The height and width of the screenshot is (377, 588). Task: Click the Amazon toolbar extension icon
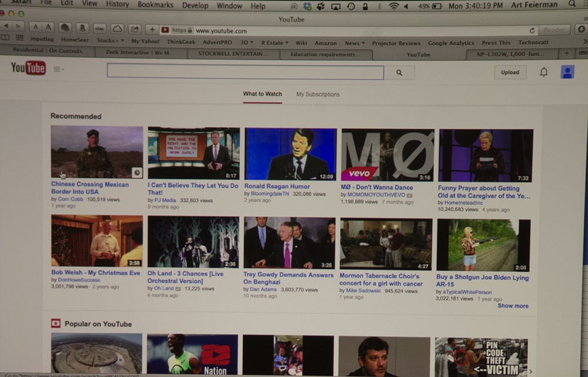82,28
